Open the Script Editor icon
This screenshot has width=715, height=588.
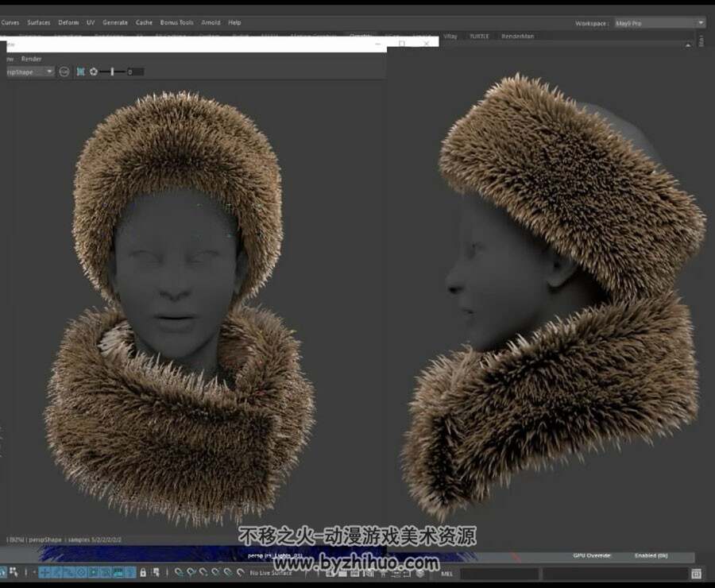click(x=696, y=574)
